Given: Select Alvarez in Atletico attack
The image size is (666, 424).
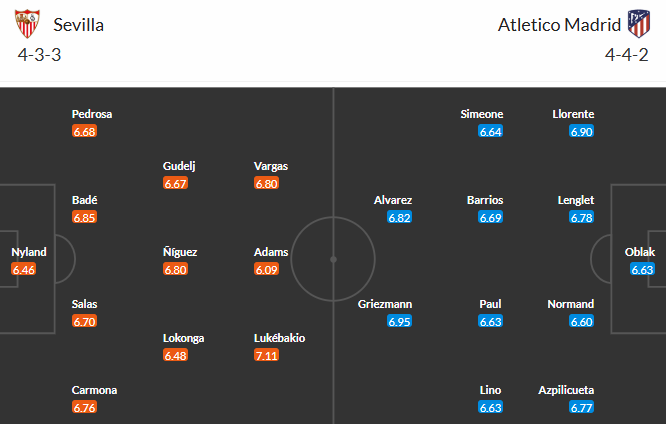Looking at the screenshot, I should (393, 200).
